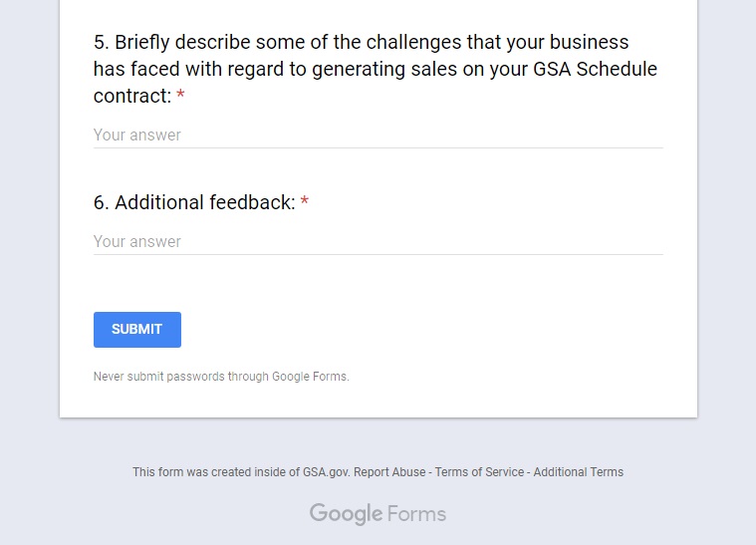Click the "Never submit passwords" notice
The image size is (756, 545).
point(221,377)
